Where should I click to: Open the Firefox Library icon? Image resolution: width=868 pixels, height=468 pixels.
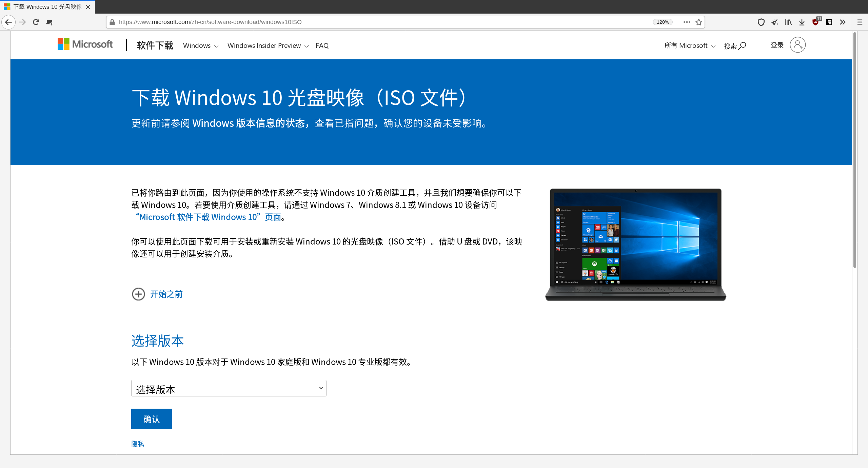pos(788,22)
